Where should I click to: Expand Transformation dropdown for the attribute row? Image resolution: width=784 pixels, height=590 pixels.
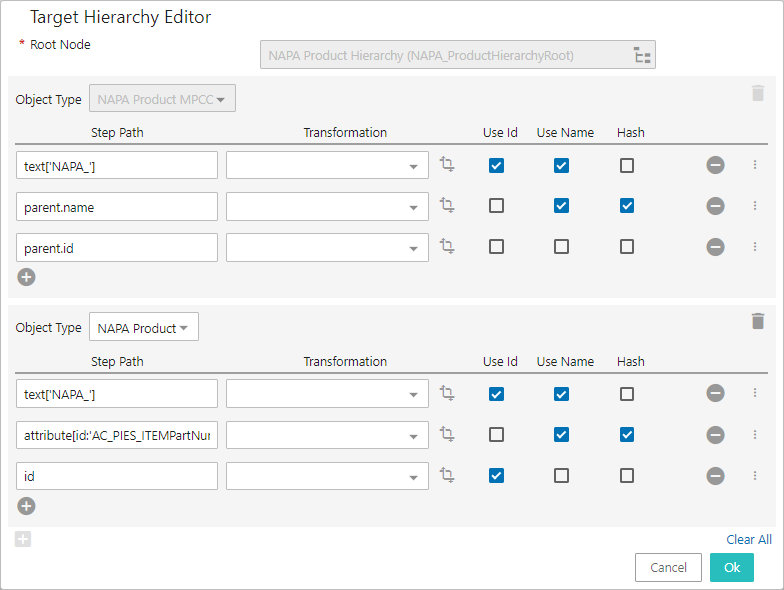click(x=413, y=436)
